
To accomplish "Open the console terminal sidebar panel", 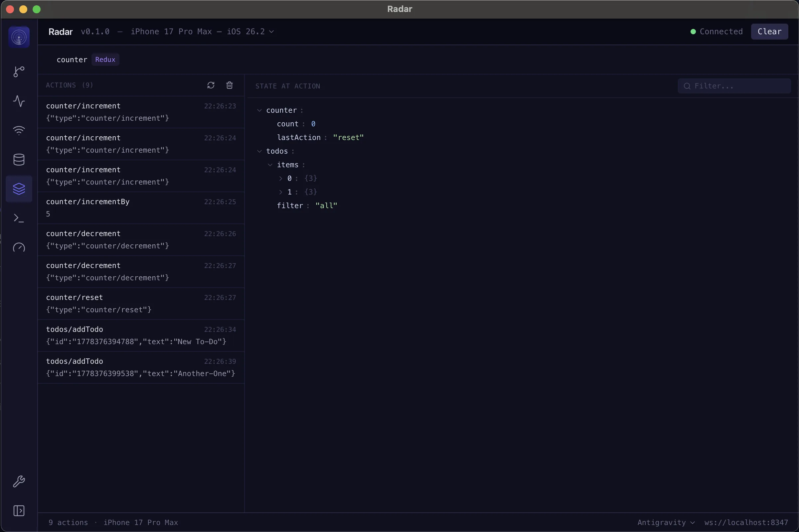I will point(19,218).
